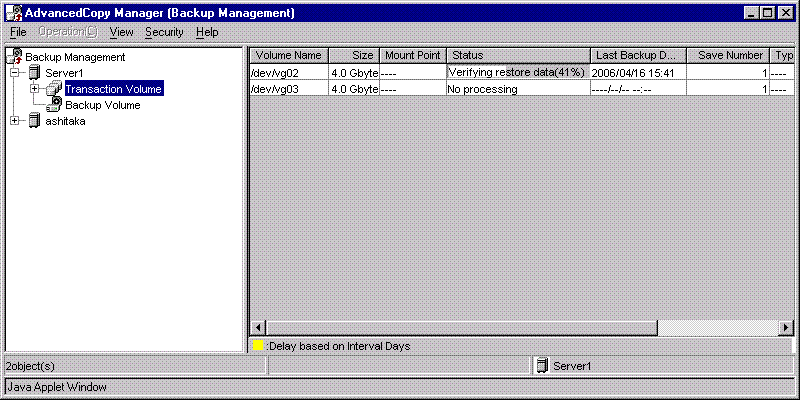800x400 pixels.
Task: Click the Server1 server icon in tree
Action: pos(35,72)
